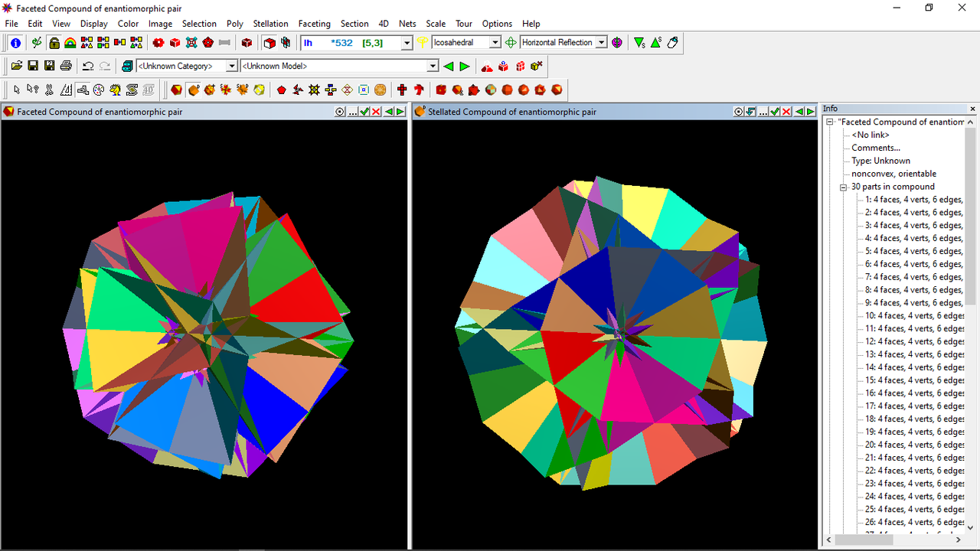Screen dimensions: 980x551
Task: Accept left view with green checkmark
Action: click(x=364, y=112)
